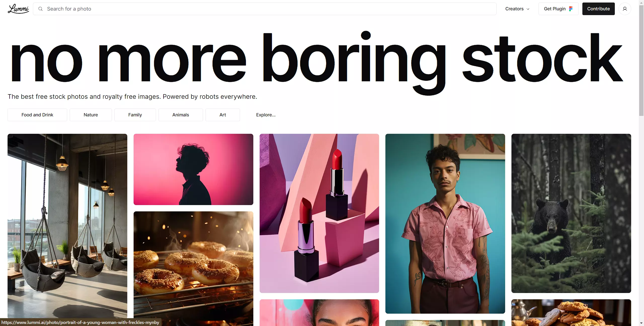The width and height of the screenshot is (644, 326).
Task: Select the Food and Drink category
Action: pyautogui.click(x=37, y=115)
